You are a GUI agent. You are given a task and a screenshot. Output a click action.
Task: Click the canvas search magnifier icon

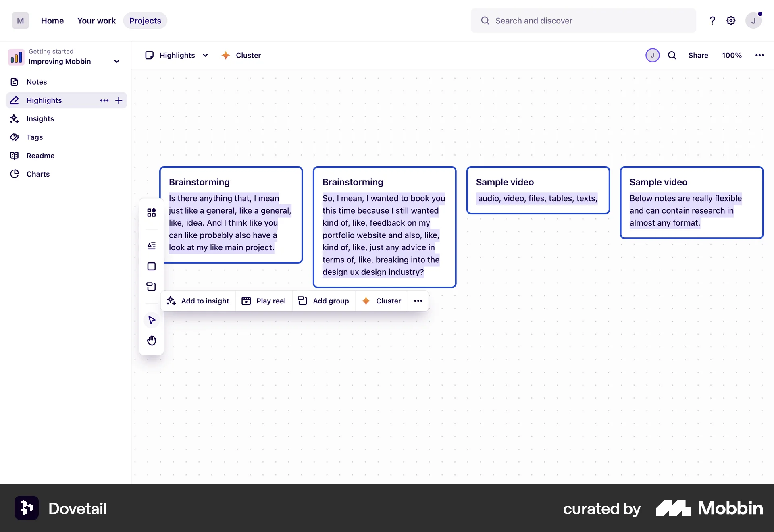(672, 55)
